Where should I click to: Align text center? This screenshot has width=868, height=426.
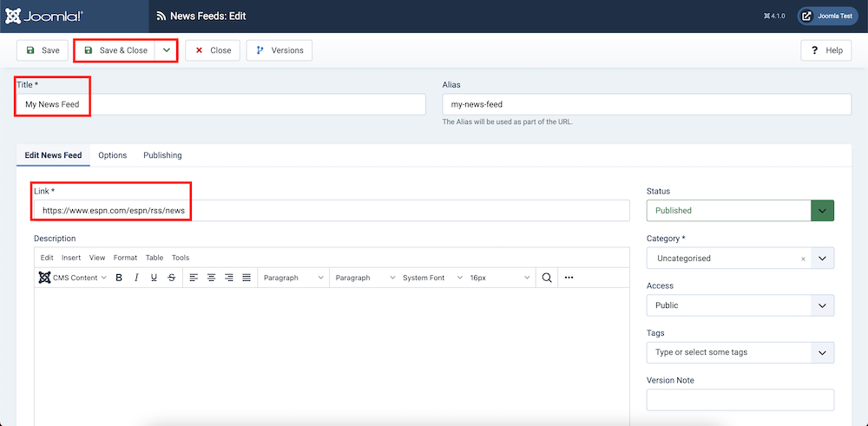click(211, 278)
